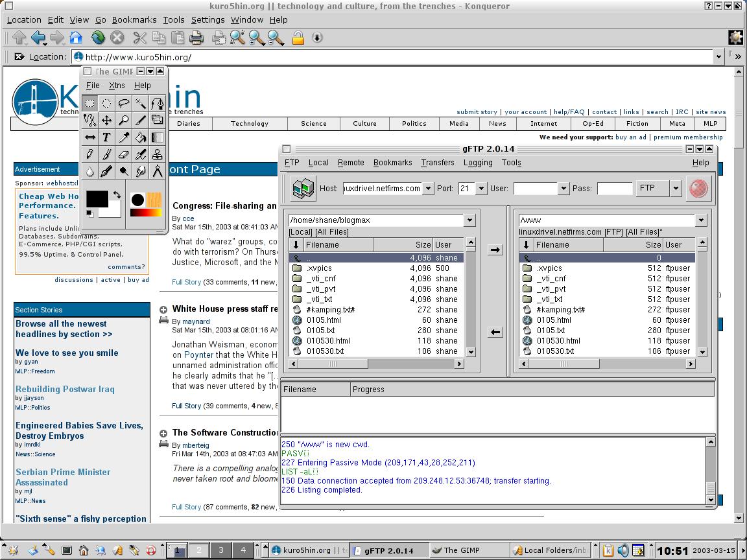Switch to virtual desktop 4 in pager

[243, 550]
